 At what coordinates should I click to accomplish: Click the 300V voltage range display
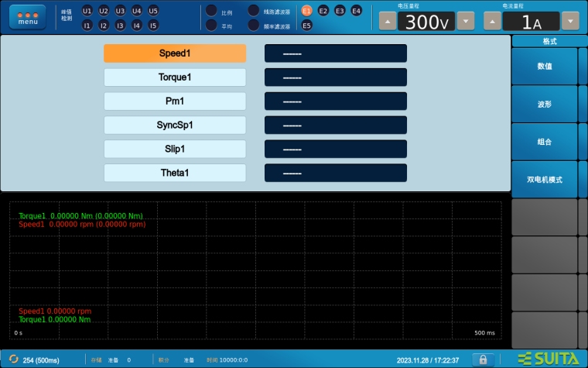tap(426, 22)
